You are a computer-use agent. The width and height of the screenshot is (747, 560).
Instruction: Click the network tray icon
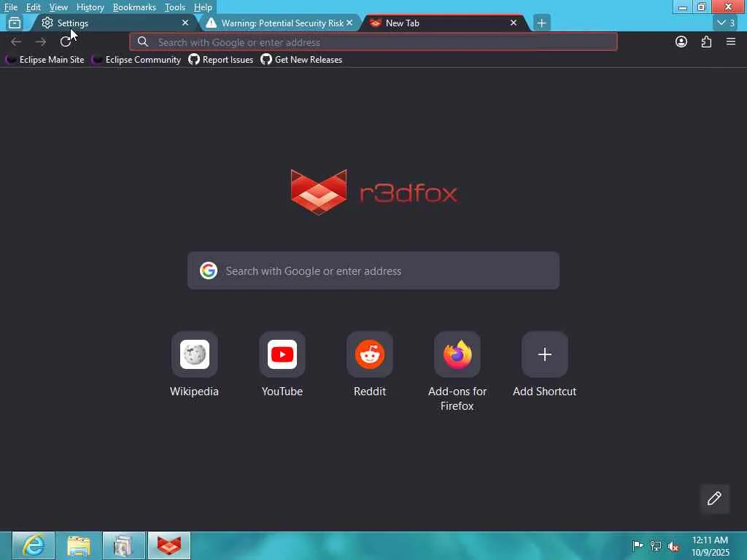pyautogui.click(x=656, y=545)
